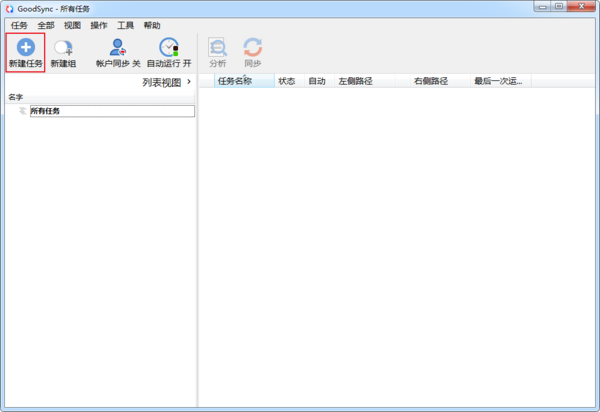Image resolution: width=600 pixels, height=412 pixels.
Task: Open the 视图 menu
Action: coord(72,25)
